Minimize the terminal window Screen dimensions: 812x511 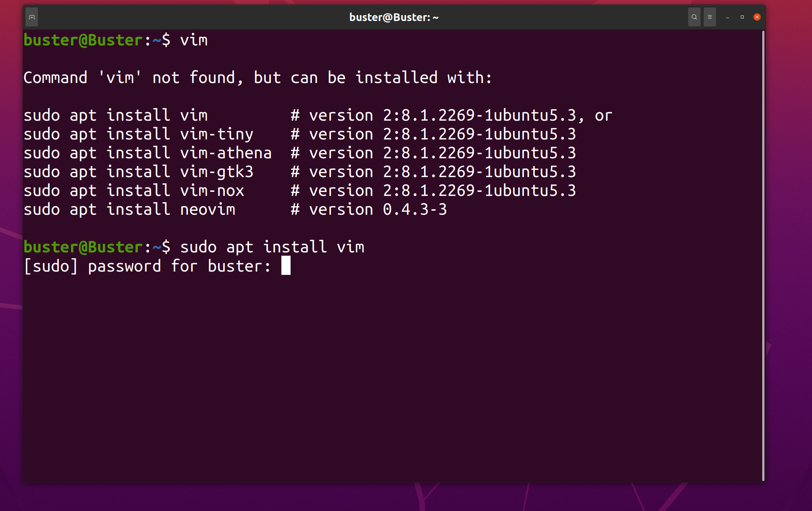727,17
